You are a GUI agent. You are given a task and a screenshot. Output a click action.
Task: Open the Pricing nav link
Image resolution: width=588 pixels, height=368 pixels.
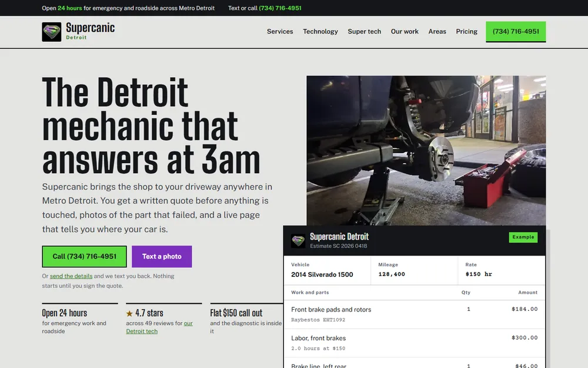(466, 32)
